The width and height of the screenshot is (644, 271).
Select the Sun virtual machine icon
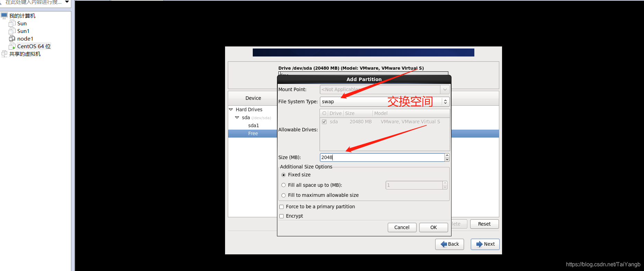(12, 24)
